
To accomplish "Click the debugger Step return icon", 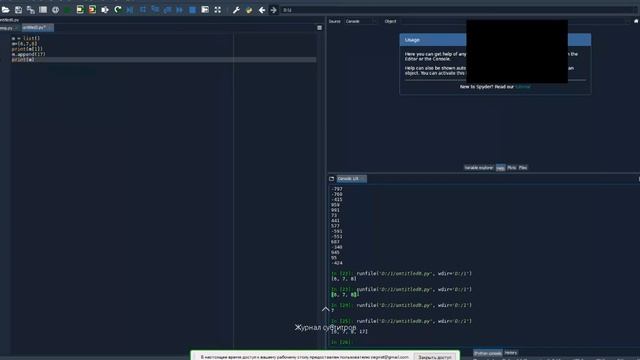I will pyautogui.click(x=167, y=9).
